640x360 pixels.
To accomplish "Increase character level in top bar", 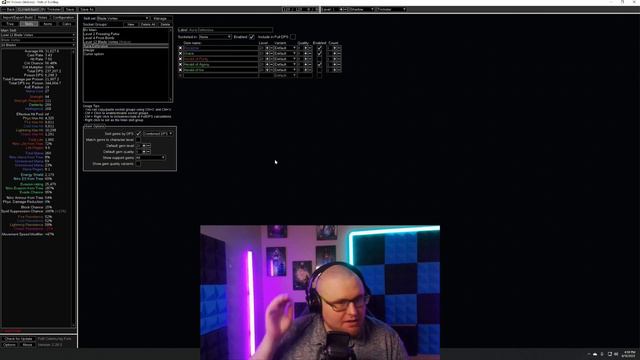I will [x=341, y=9].
